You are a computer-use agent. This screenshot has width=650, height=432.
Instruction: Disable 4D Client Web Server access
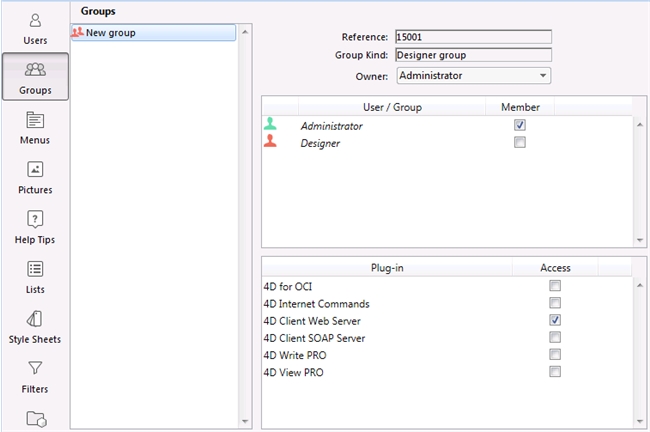[555, 320]
